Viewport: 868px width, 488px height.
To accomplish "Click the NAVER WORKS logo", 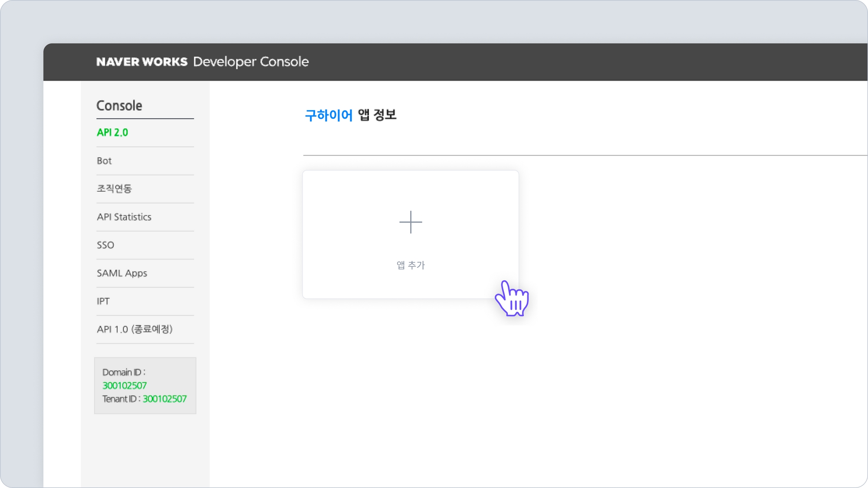I will click(141, 62).
